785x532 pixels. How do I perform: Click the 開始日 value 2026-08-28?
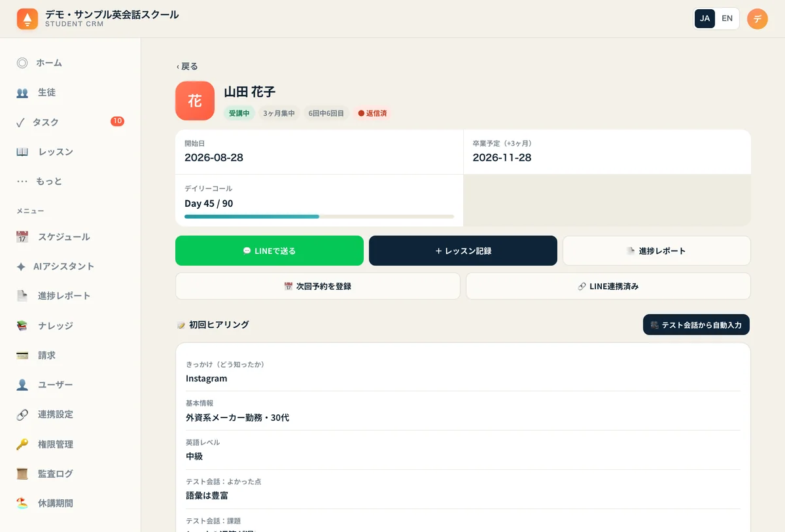point(214,158)
